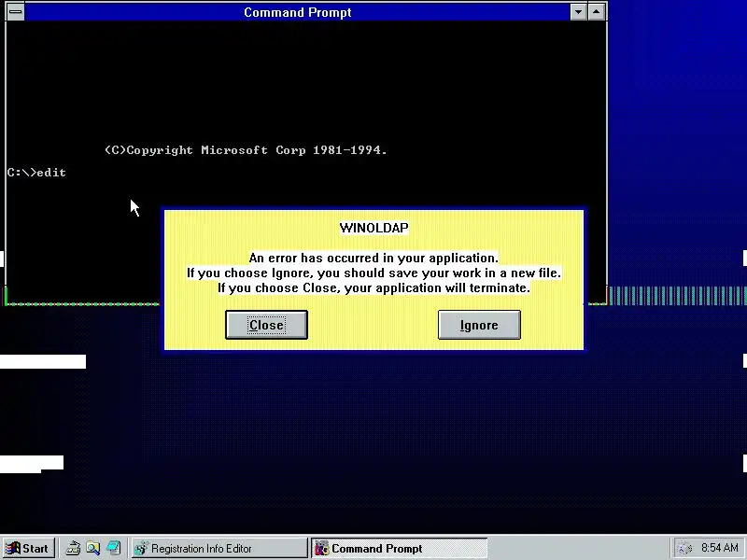Maximize the Command Prompt window
This screenshot has width=747, height=560.
[x=597, y=12]
